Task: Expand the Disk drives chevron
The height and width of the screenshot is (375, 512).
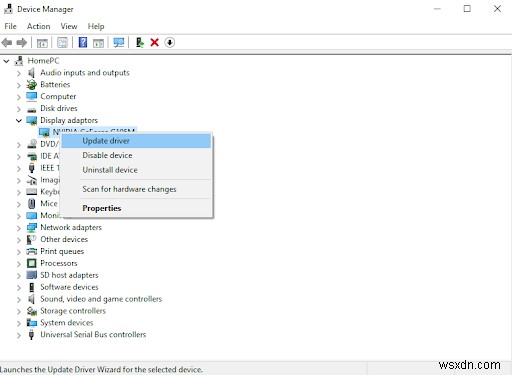Action: 19,109
